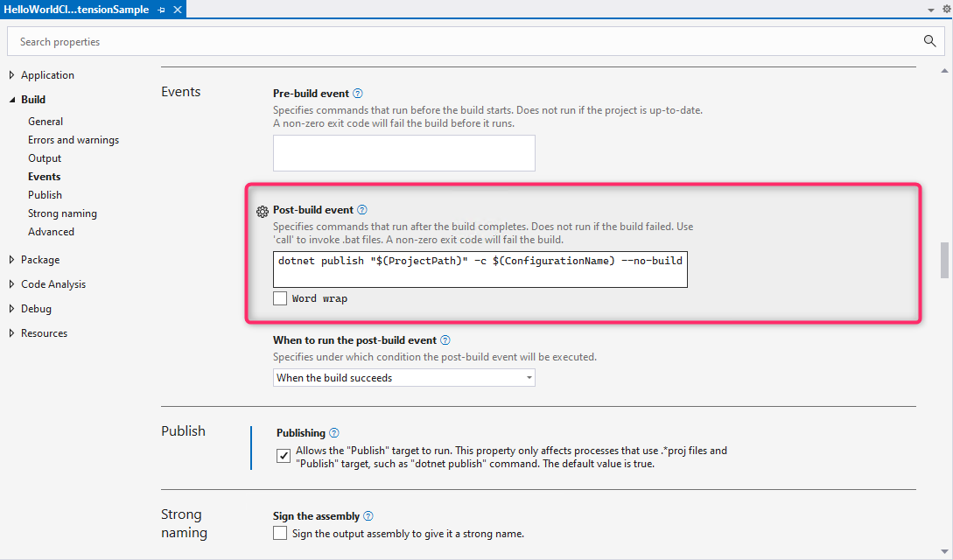Click the search magnifier icon
The height and width of the screenshot is (560, 953).
click(929, 41)
